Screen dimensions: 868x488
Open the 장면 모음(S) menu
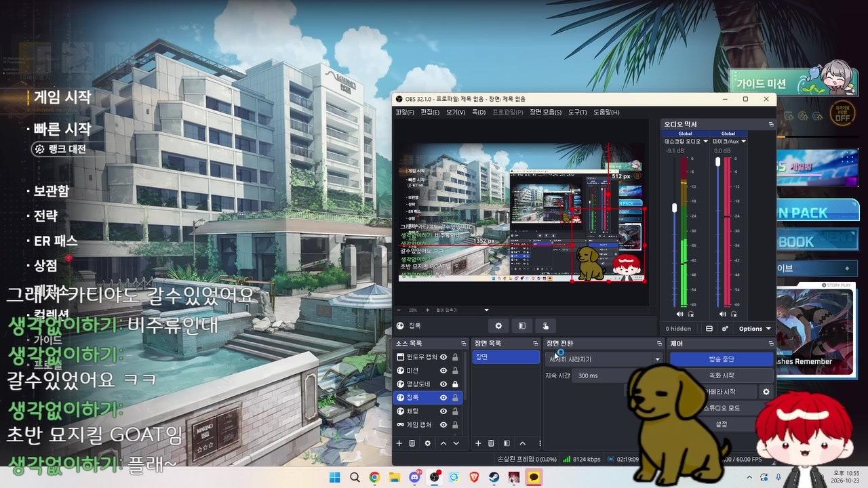(x=546, y=112)
